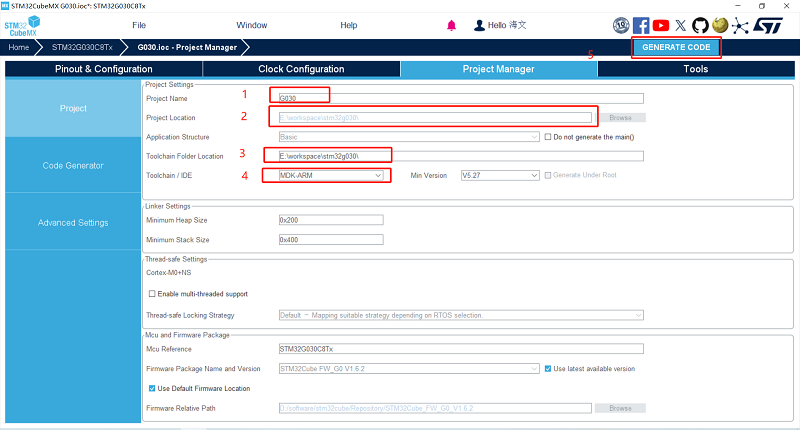
Task: Click the GENERATE CODE button
Action: [x=676, y=47]
